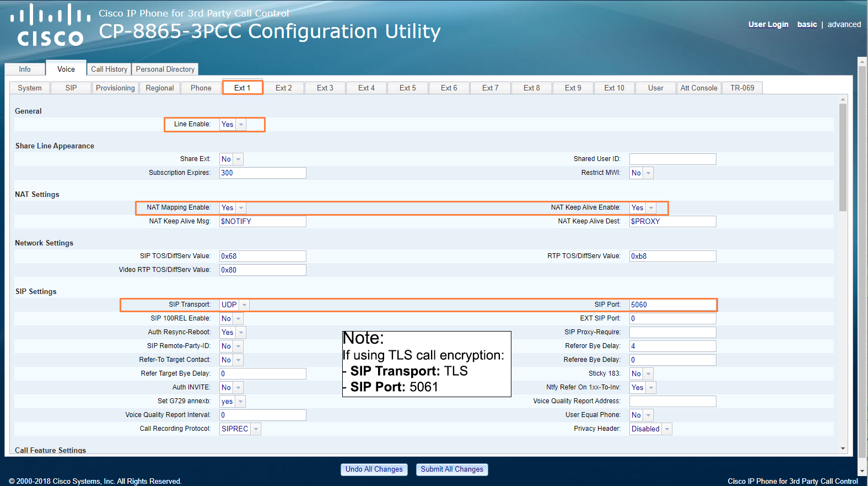This screenshot has height=486, width=868.
Task: Open the Privacy Header dropdown
Action: coord(651,429)
